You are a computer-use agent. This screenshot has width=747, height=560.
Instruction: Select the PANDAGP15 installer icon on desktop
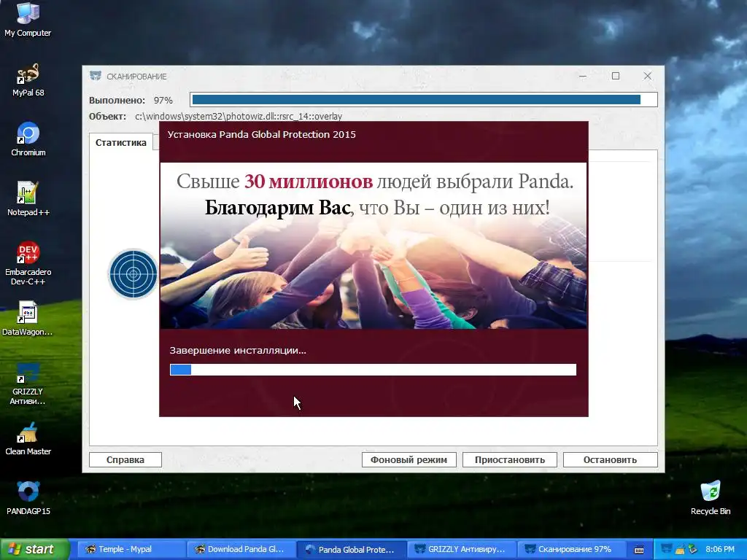point(28,498)
